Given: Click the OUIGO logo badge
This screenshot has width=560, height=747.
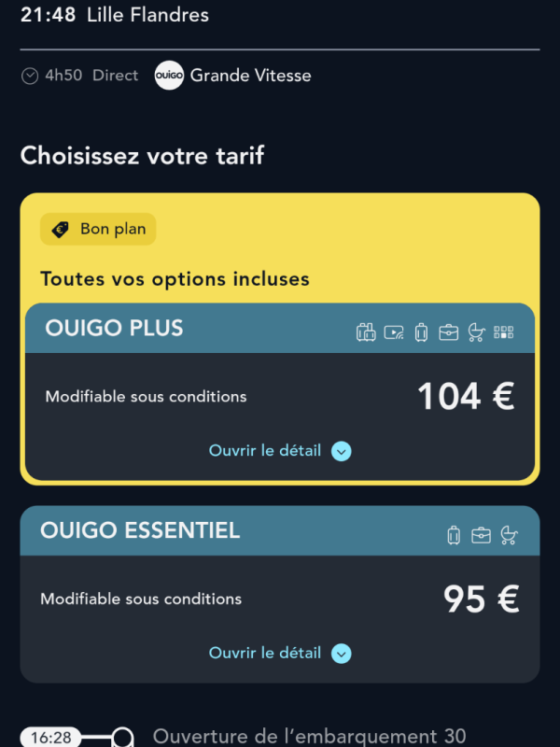Looking at the screenshot, I should click(x=169, y=76).
